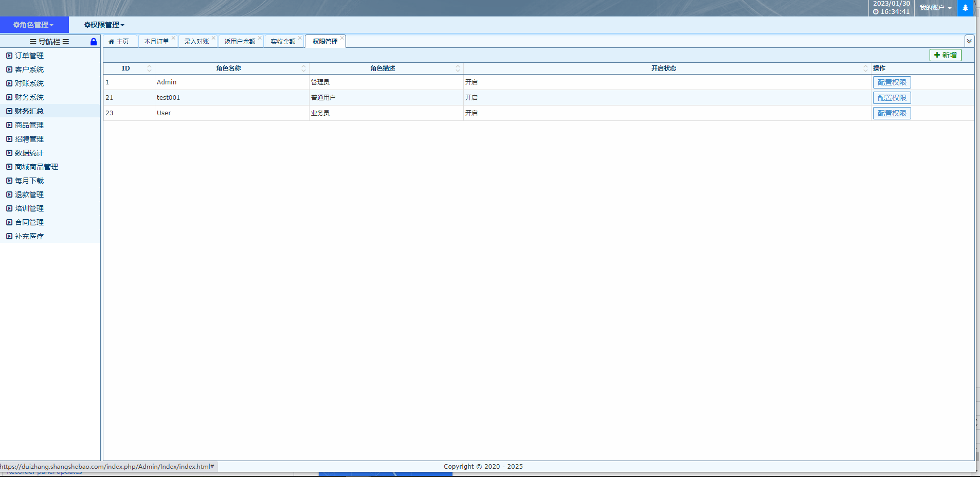
Task: Close the 录入对账 tab
Action: coord(213,38)
